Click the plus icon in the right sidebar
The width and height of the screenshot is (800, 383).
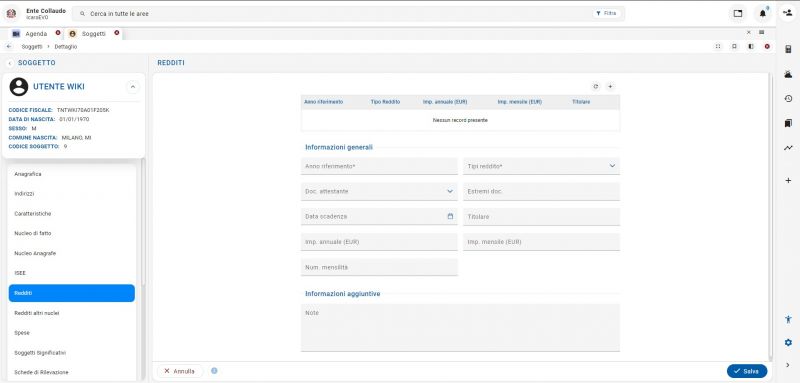(x=788, y=181)
